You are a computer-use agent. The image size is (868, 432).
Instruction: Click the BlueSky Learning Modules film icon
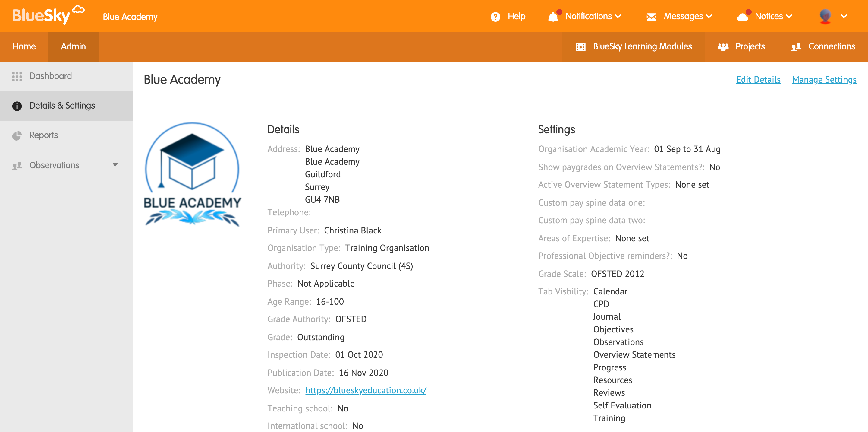pos(580,47)
